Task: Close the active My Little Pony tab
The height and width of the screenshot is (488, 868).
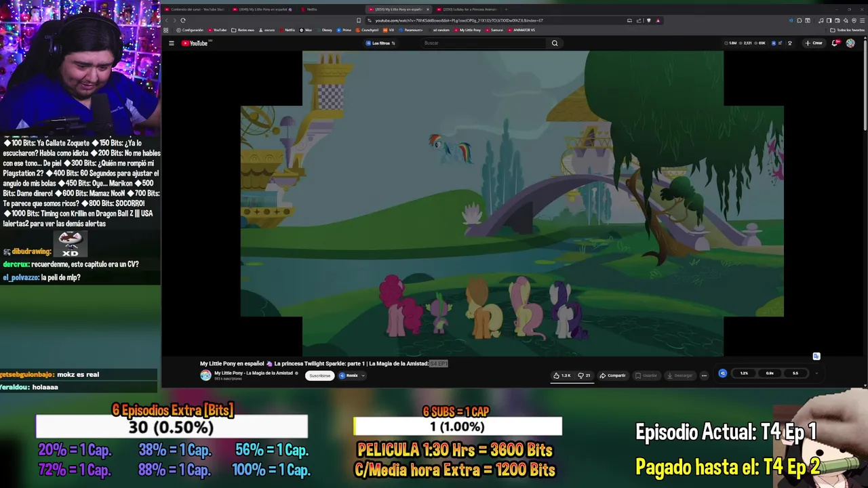Action: [427, 9]
